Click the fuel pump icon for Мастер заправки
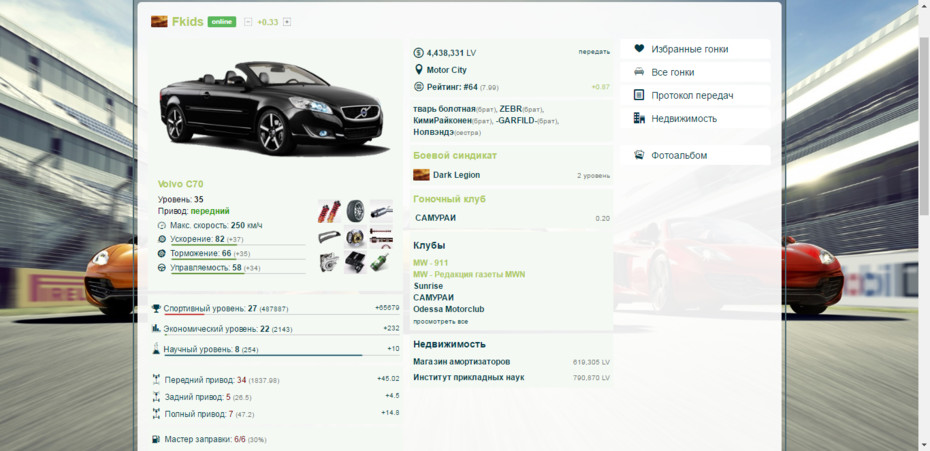This screenshot has width=930, height=451. coord(156,440)
